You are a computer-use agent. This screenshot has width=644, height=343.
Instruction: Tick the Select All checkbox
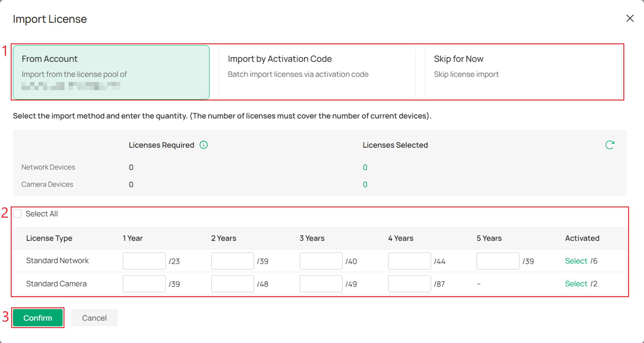tap(17, 214)
